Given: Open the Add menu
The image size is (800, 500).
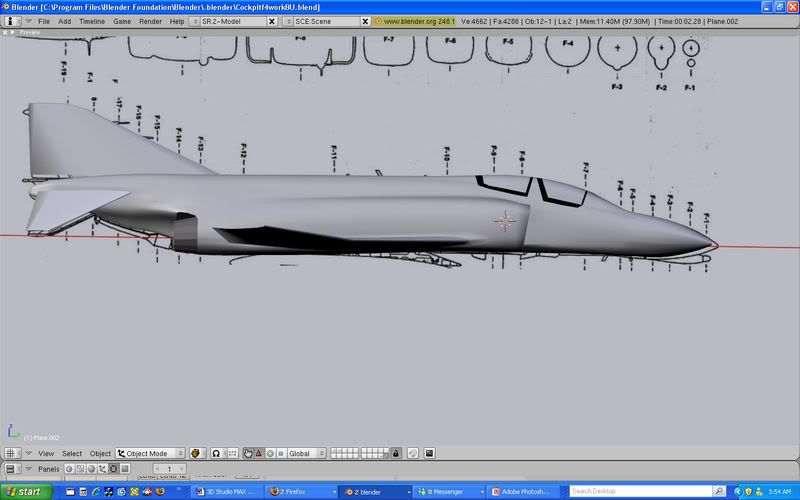Looking at the screenshot, I should (65, 21).
